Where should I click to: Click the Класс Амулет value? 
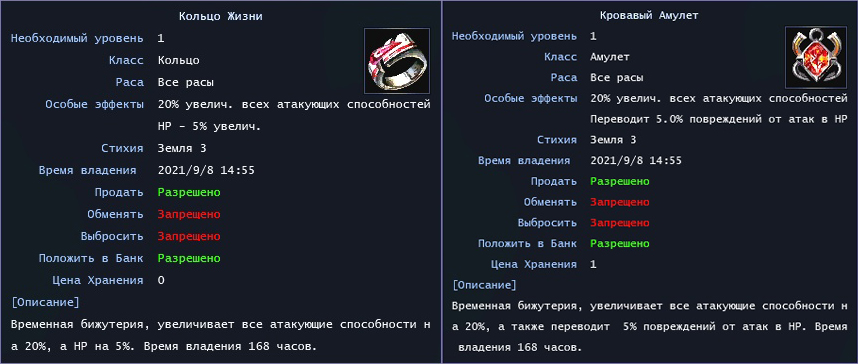click(x=610, y=57)
